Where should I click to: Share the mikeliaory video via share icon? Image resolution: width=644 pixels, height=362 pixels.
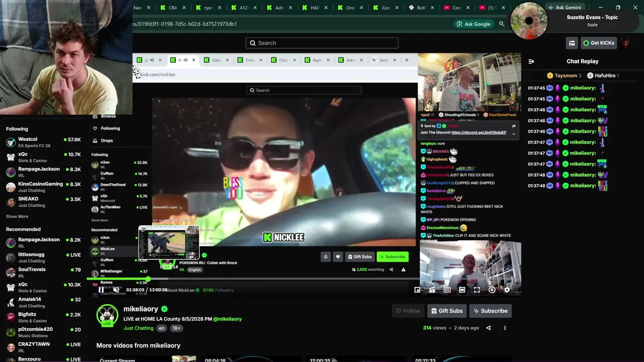489,328
